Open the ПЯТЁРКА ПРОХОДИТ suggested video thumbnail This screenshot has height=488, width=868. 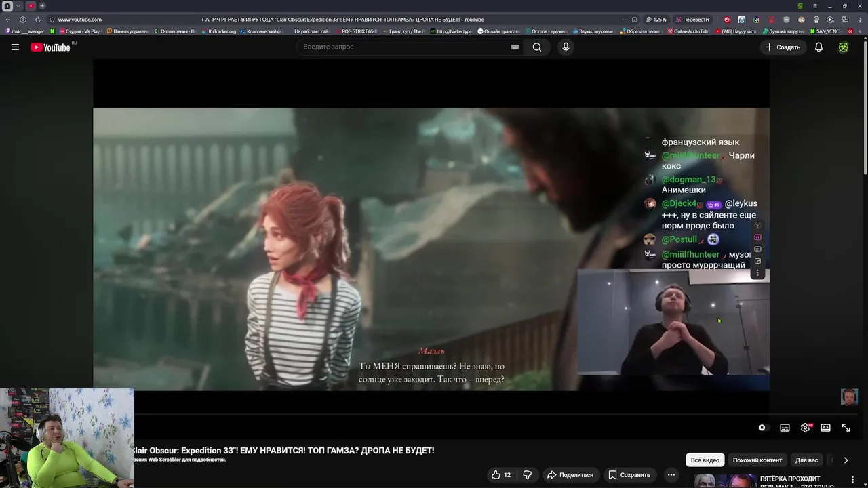point(724,481)
